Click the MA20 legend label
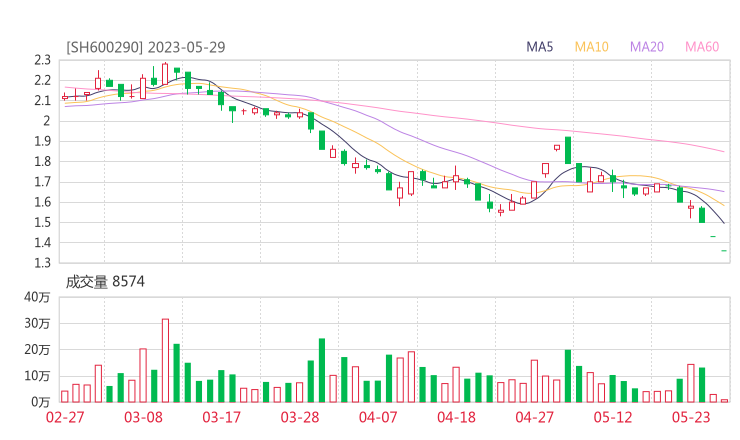Image resolution: width=740 pixels, height=440 pixels. click(647, 47)
